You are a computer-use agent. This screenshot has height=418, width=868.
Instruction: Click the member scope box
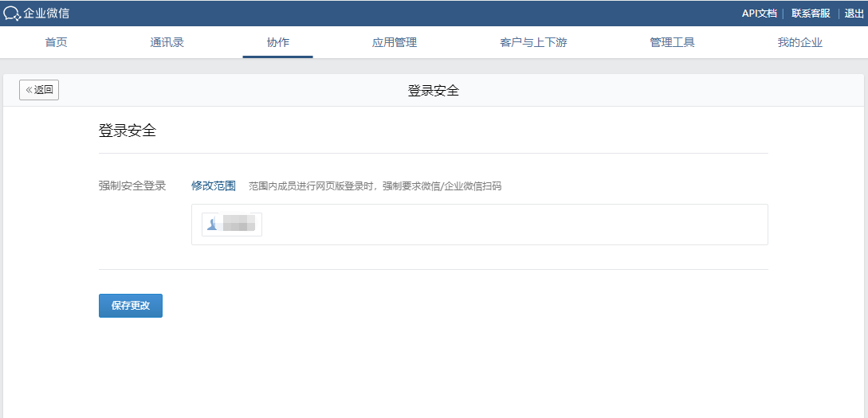(479, 225)
